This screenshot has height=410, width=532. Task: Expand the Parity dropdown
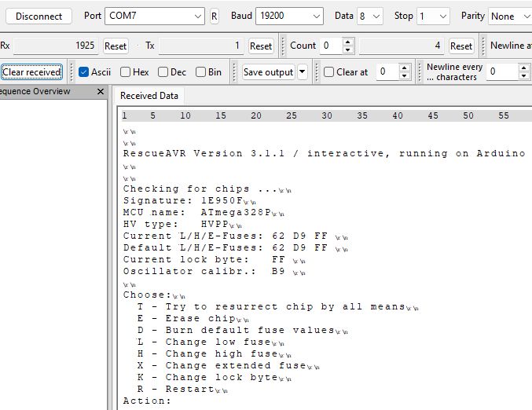click(508, 16)
